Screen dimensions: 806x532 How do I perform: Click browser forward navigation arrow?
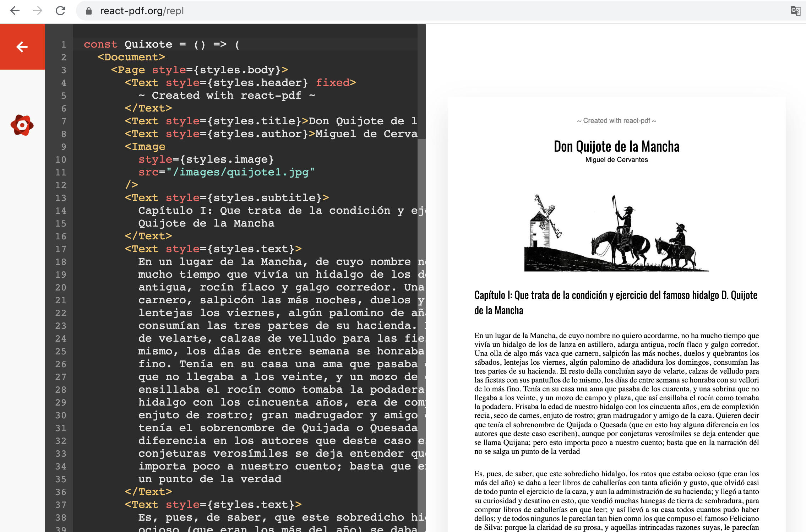tap(38, 11)
